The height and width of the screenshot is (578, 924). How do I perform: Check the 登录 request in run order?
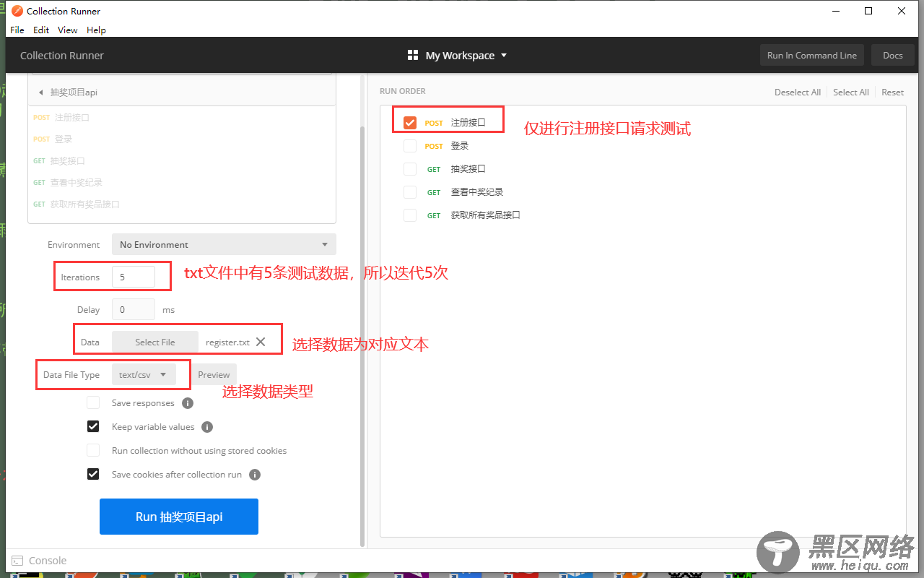(410, 146)
